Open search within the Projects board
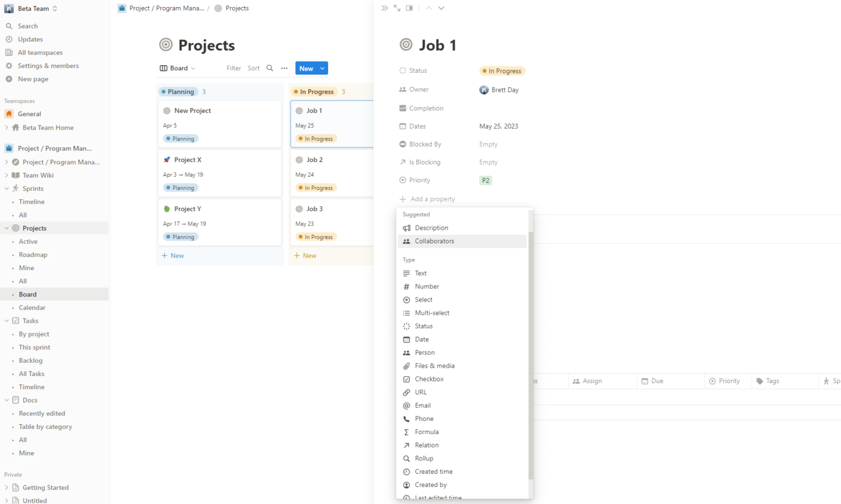This screenshot has width=841, height=504. [269, 68]
